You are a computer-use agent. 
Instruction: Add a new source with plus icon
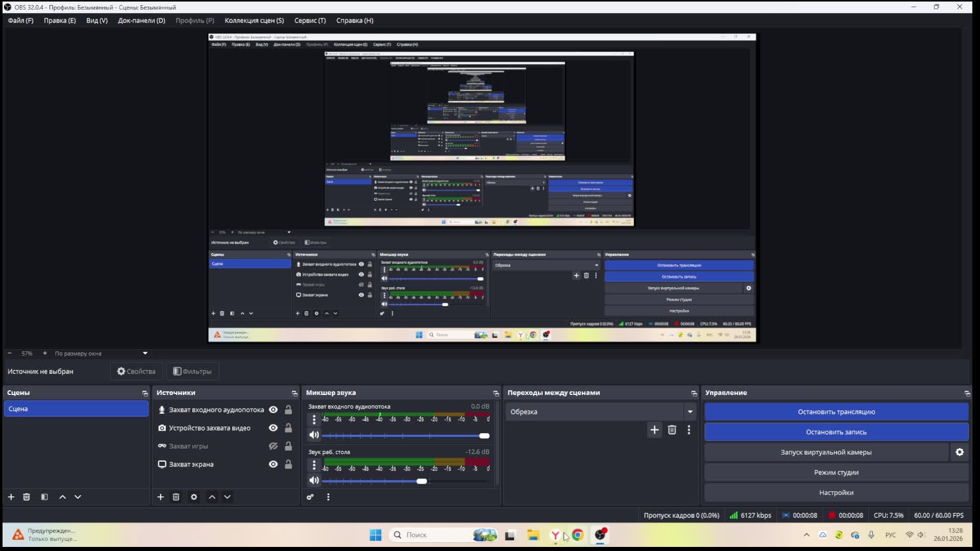160,497
